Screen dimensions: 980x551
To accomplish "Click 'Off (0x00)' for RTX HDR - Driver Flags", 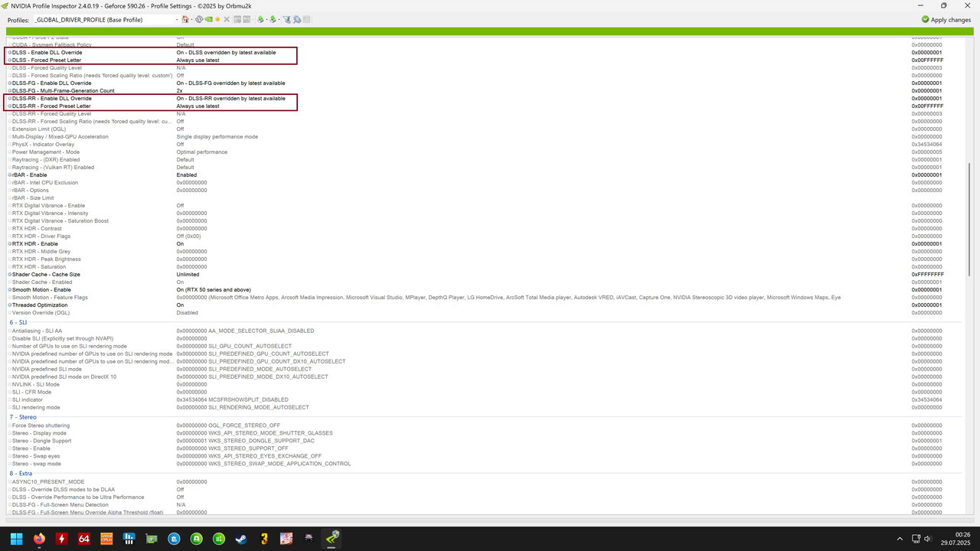I will [188, 236].
